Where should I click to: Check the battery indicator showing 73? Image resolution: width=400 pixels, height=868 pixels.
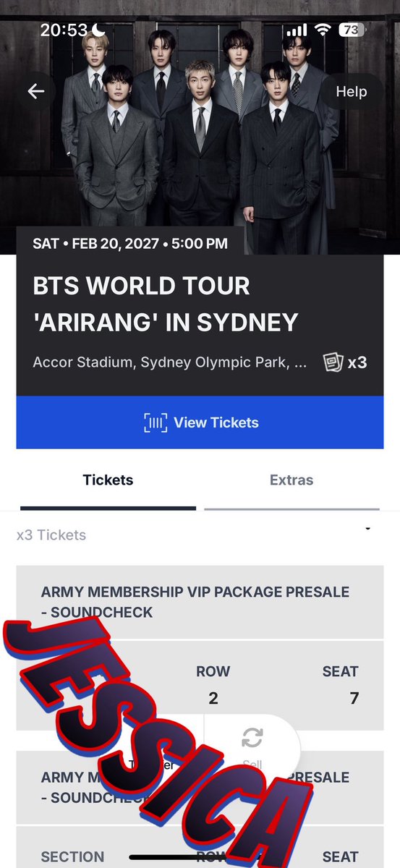click(352, 30)
